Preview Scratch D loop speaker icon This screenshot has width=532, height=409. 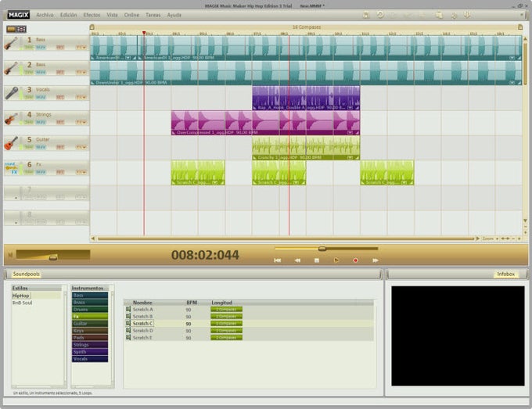click(128, 331)
